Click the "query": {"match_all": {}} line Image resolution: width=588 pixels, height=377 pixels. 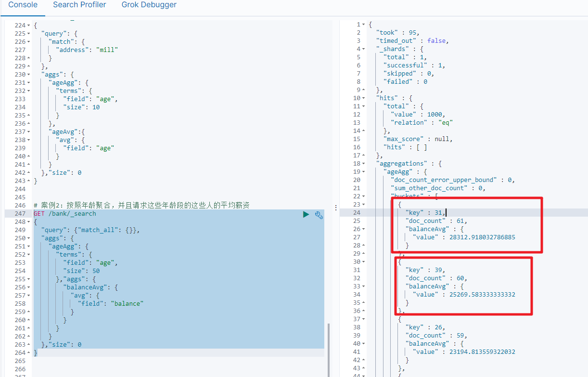coord(91,230)
